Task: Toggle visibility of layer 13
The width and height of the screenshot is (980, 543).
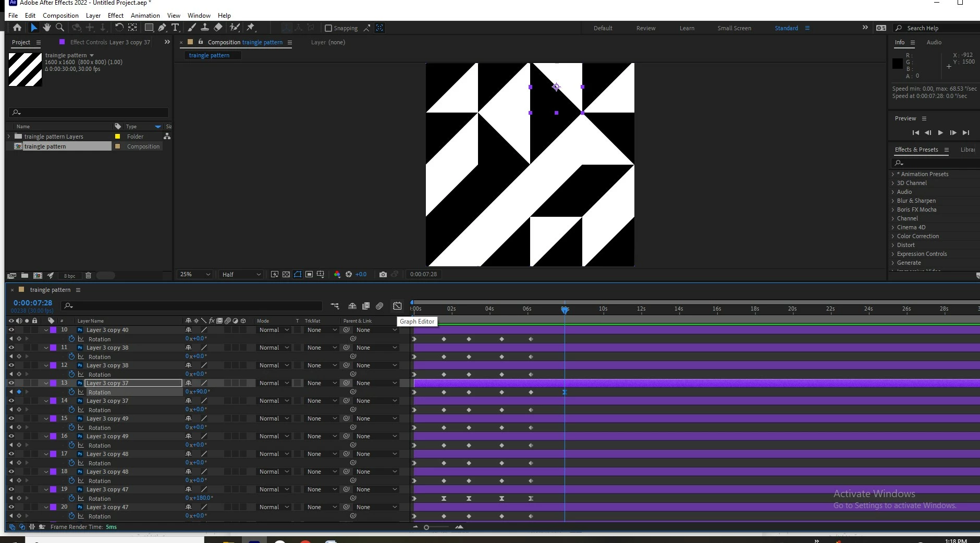Action: [x=11, y=383]
